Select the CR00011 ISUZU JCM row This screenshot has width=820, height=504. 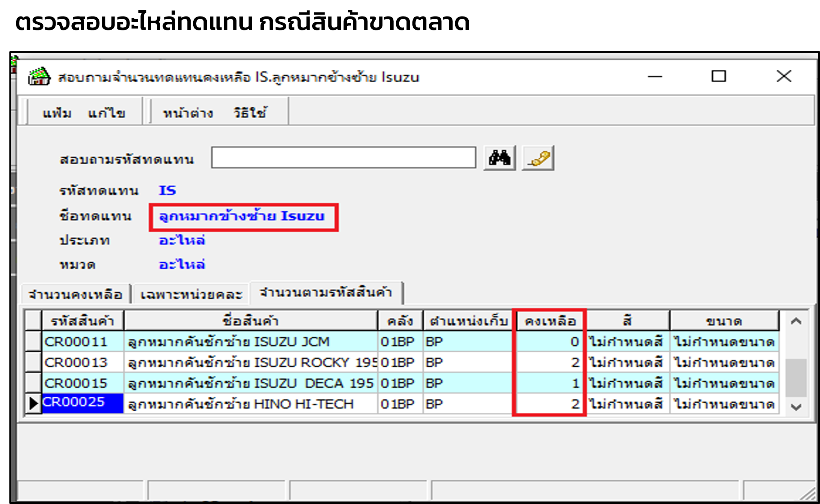(225, 342)
